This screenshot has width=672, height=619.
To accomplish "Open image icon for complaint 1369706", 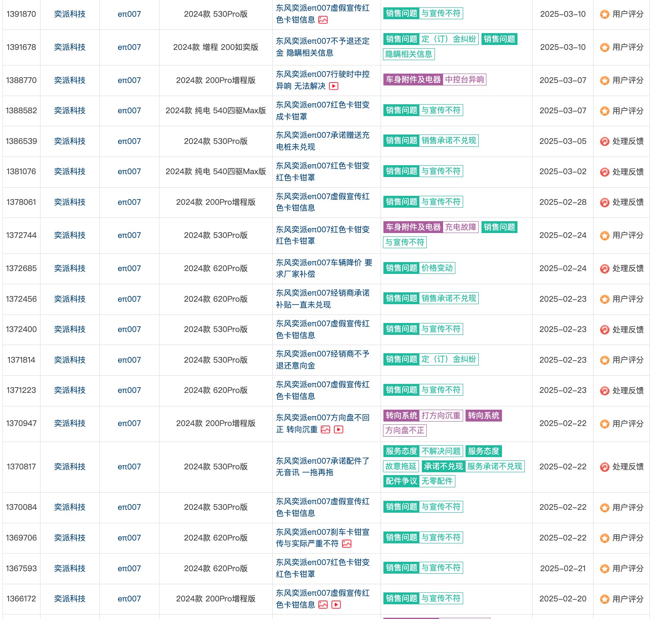I will click(x=347, y=544).
